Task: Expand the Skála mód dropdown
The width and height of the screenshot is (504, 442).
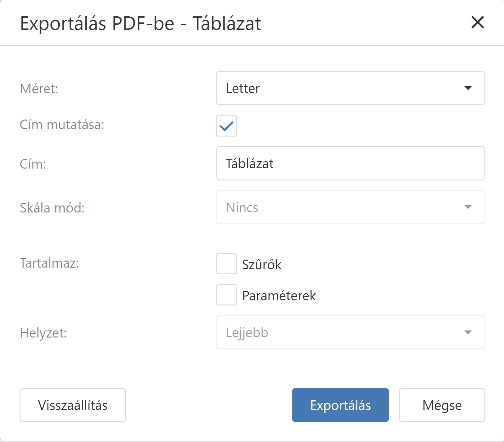Action: click(x=343, y=207)
